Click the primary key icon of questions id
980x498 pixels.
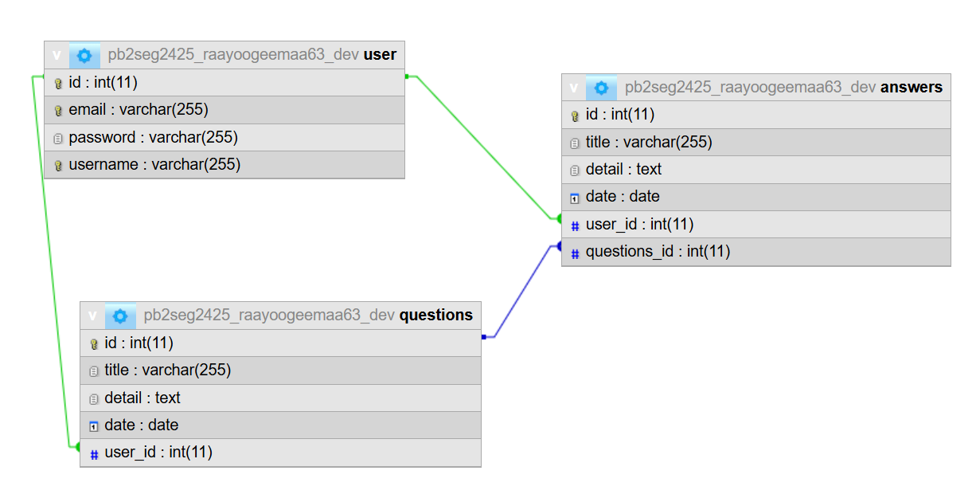click(x=93, y=343)
